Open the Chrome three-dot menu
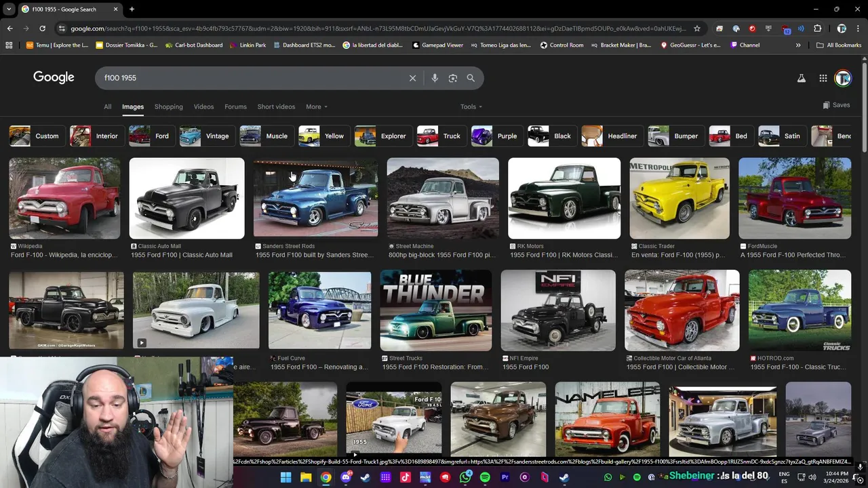Screen dimensions: 868x488 (x=858, y=28)
